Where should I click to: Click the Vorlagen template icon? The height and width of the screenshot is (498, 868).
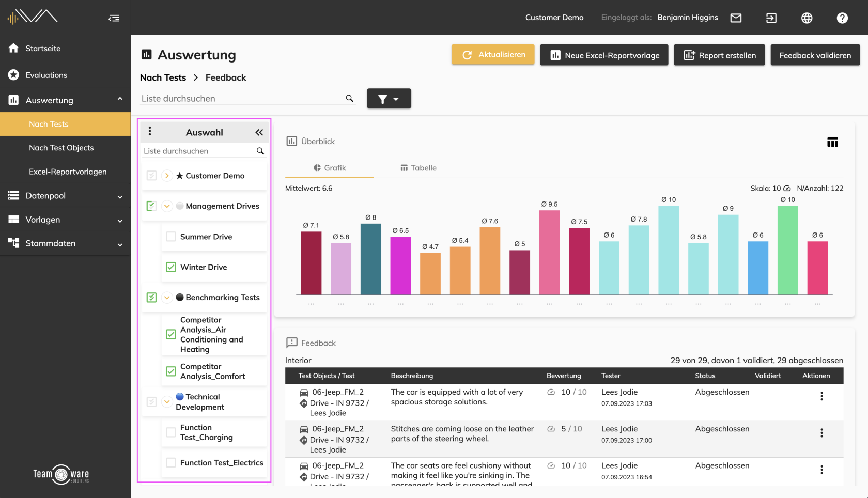pyautogui.click(x=13, y=219)
